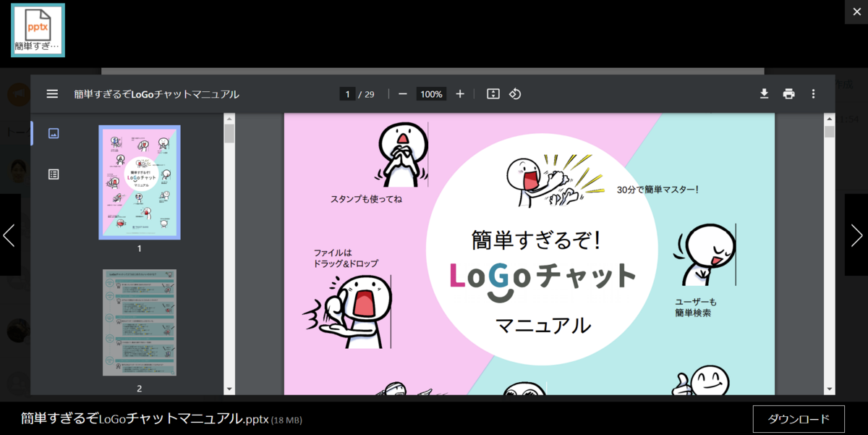The width and height of the screenshot is (868, 435).
Task: Go to the next file arrow
Action: point(856,235)
